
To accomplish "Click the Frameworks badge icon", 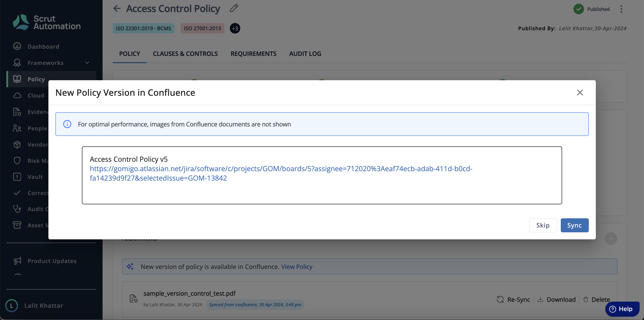I will pos(17,62).
